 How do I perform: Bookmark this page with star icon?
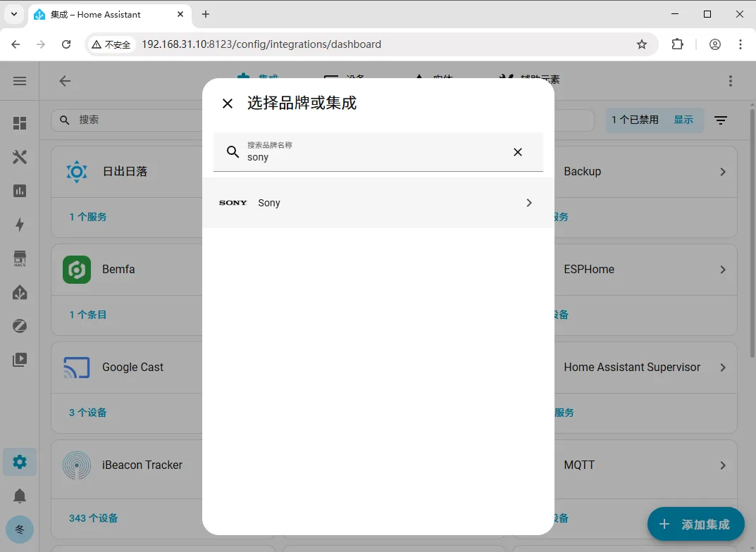(642, 44)
